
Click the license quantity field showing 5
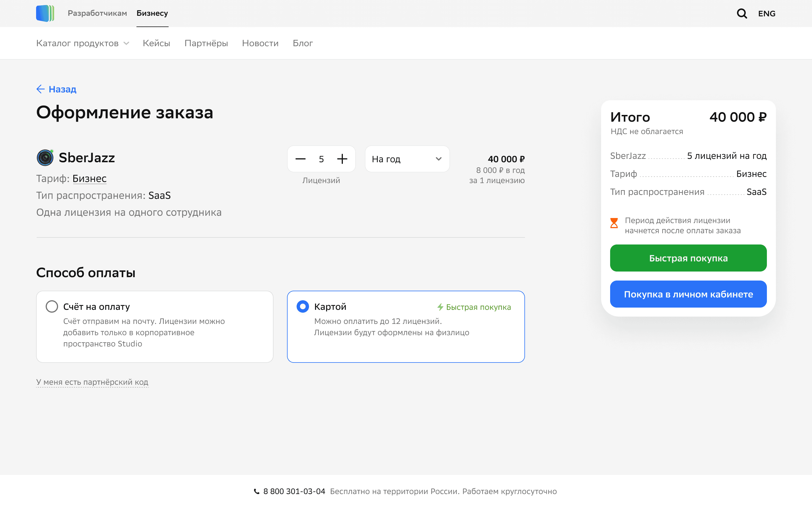coord(321,159)
